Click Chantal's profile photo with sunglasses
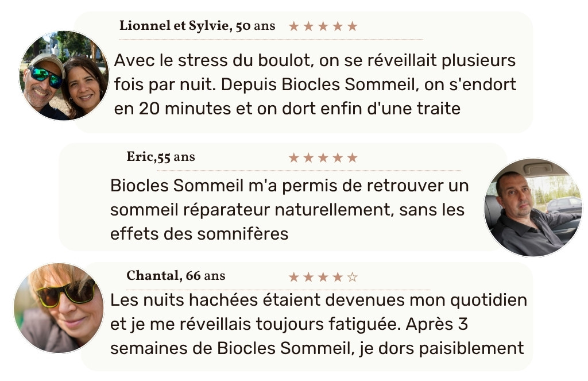The image size is (588, 381). pyautogui.click(x=59, y=308)
